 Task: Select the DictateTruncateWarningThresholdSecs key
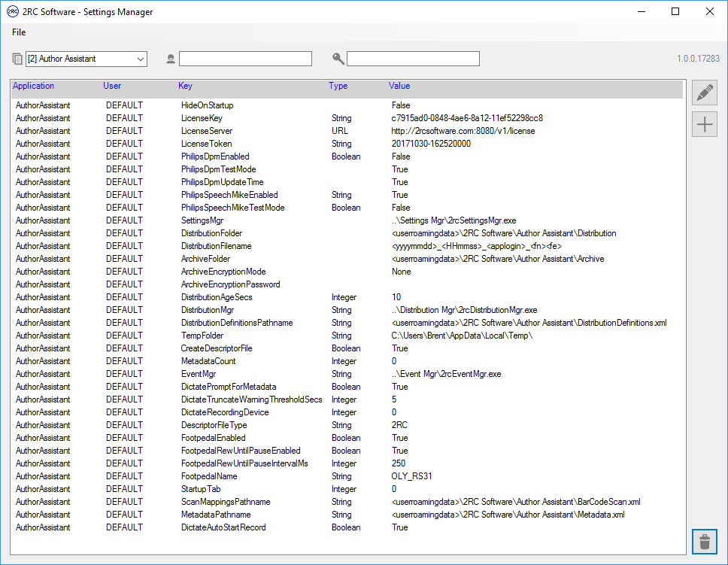(x=251, y=399)
